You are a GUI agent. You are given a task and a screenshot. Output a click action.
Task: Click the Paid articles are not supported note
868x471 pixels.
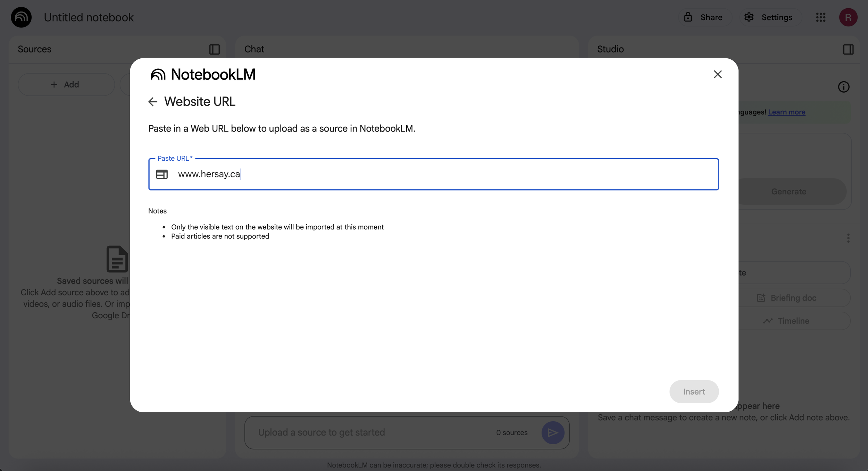[220, 236]
